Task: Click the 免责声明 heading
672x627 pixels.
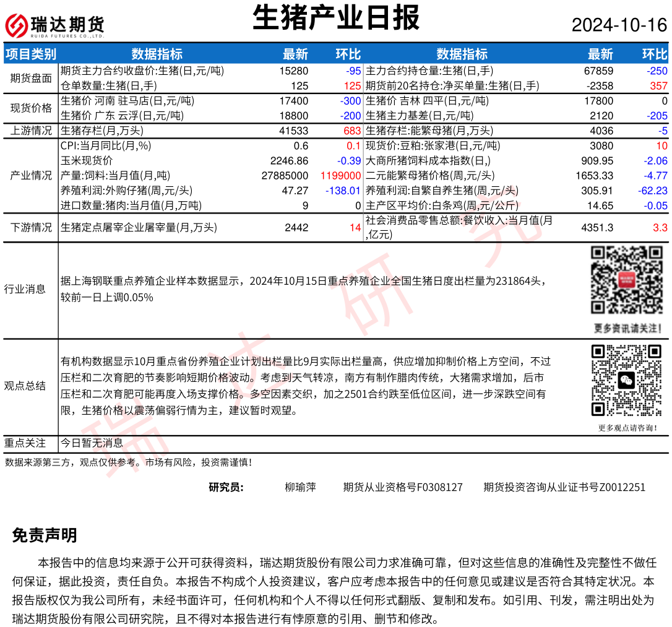Action: (45, 535)
